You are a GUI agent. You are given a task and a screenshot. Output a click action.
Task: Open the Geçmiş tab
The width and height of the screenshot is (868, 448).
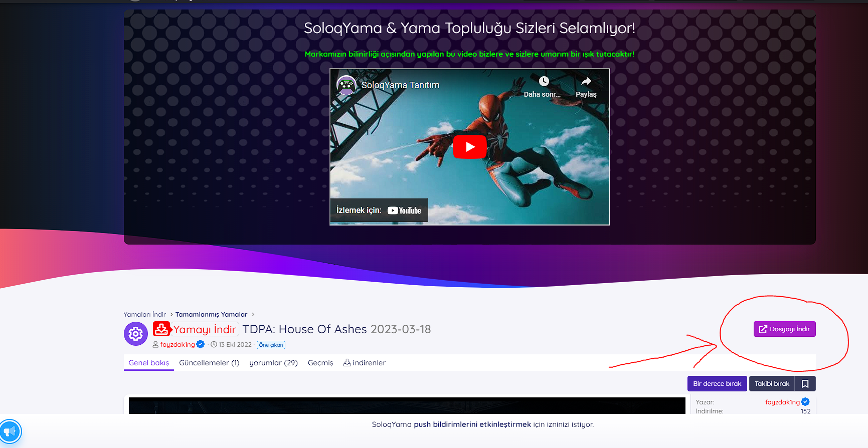320,363
